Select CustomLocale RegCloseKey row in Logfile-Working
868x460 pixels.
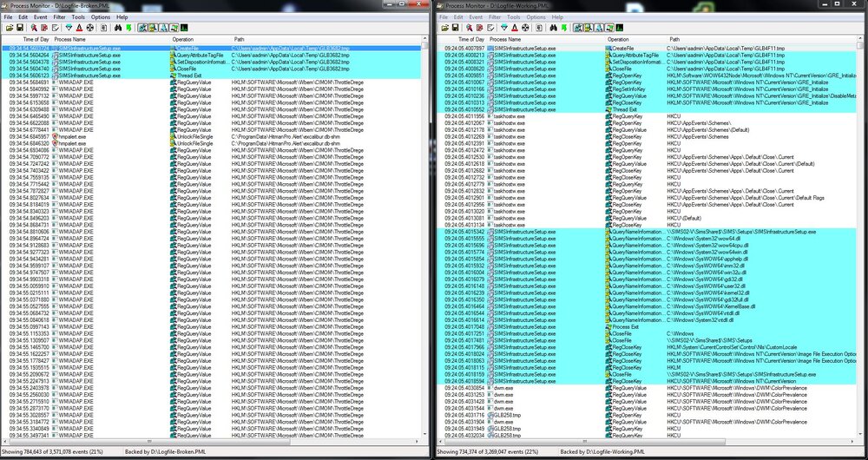[647, 347]
